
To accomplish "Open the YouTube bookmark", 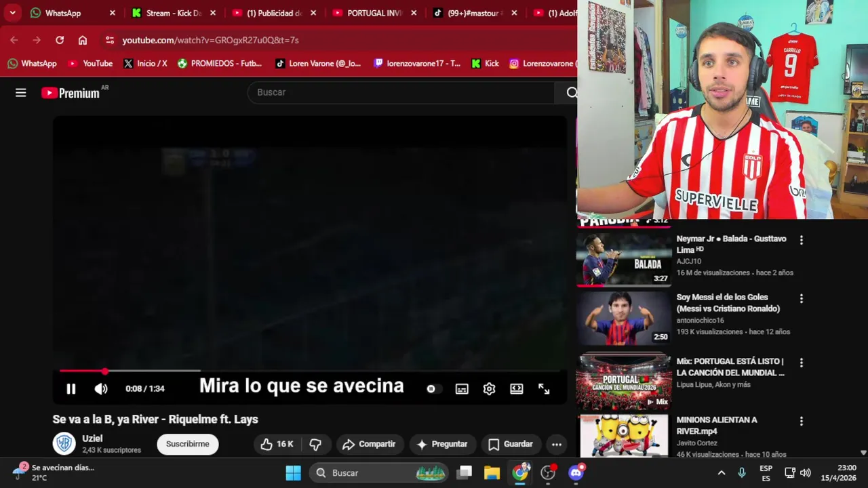I will 90,63.
